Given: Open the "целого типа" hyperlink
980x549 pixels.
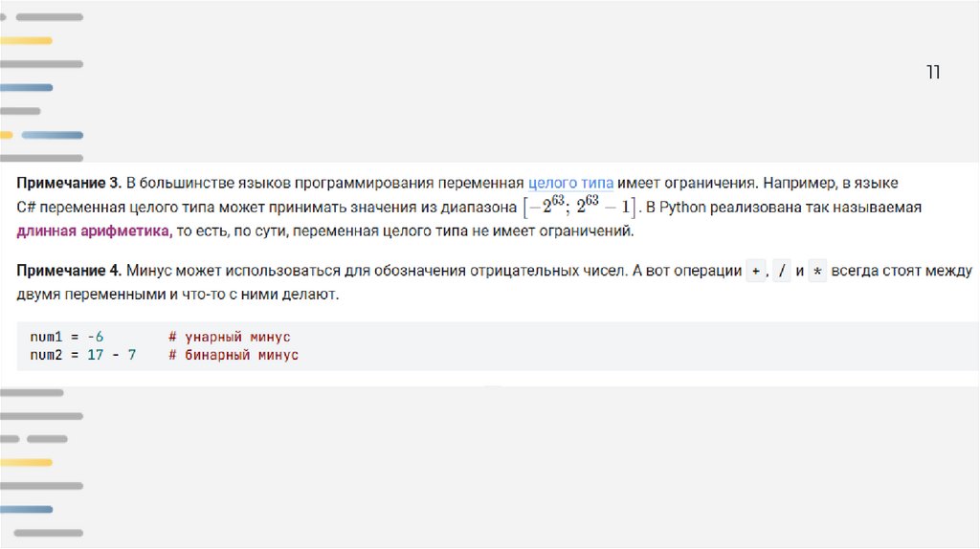Looking at the screenshot, I should [x=570, y=182].
